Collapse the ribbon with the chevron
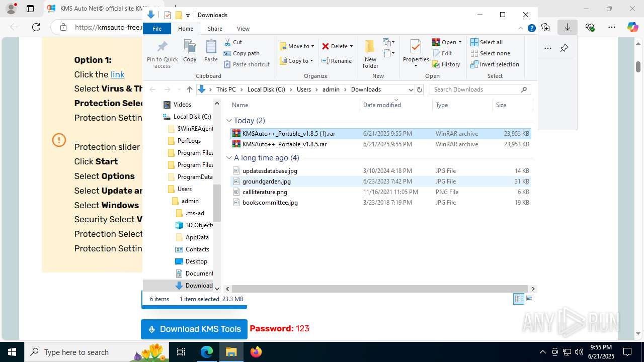The height and width of the screenshot is (362, 644). pos(521,29)
